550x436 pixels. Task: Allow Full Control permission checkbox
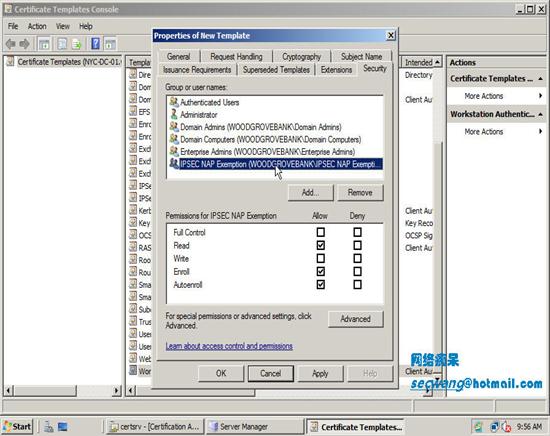pyautogui.click(x=321, y=232)
